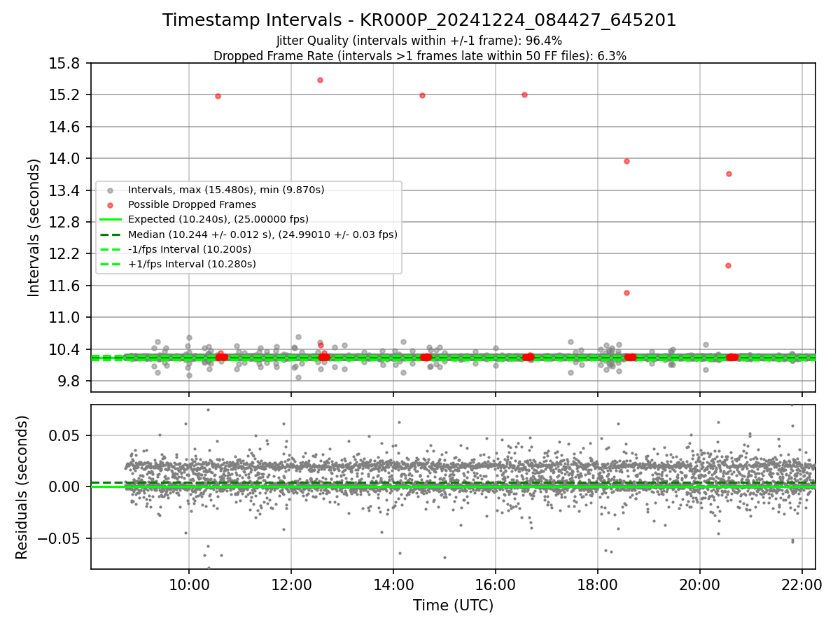Click the 16:00 time tick label

pyautogui.click(x=496, y=584)
